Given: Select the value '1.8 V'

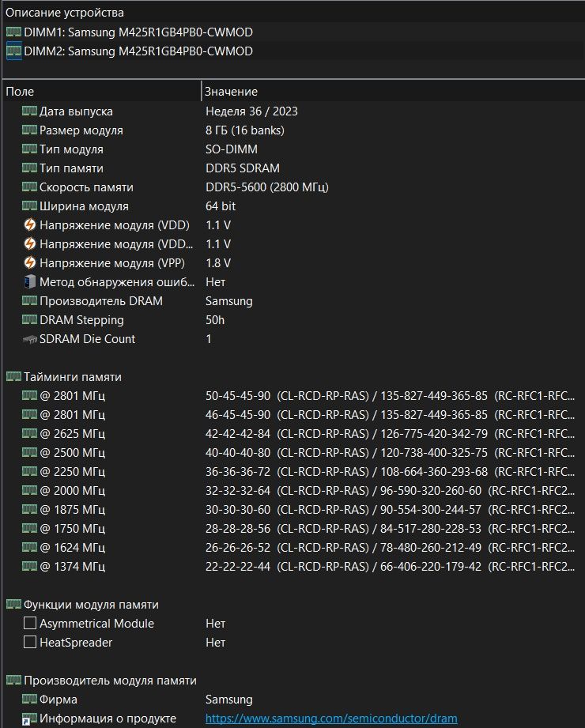Looking at the screenshot, I should tap(217, 263).
